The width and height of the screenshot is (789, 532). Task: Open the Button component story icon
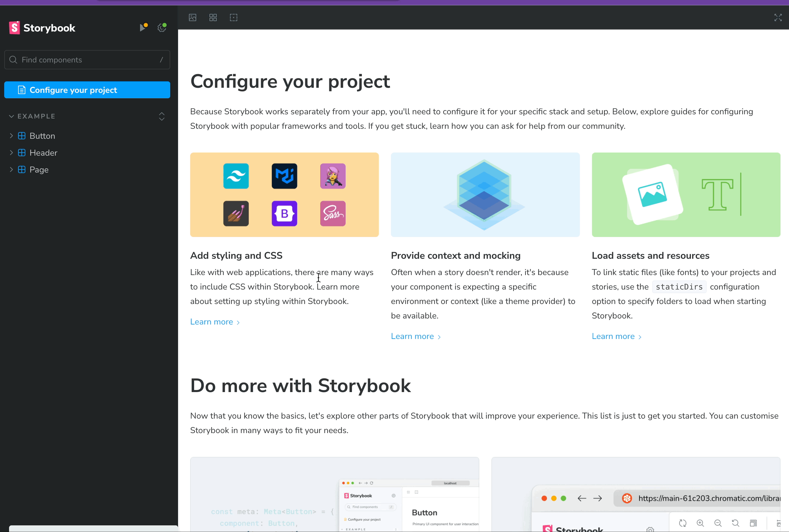(21, 136)
